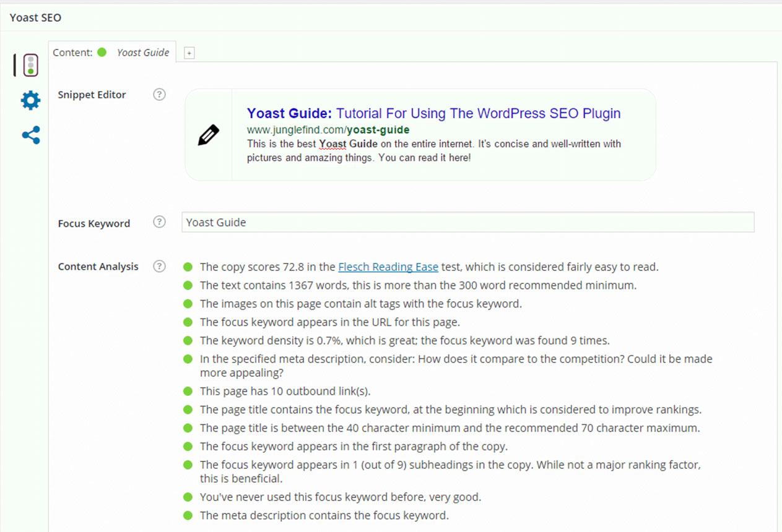Open the Flesch Reading Ease link

tap(388, 267)
